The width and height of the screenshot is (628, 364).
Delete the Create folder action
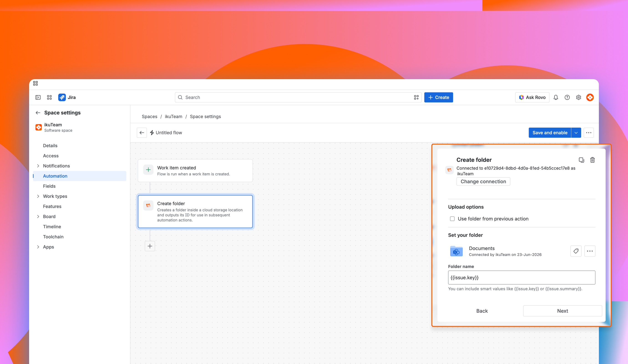(x=593, y=160)
